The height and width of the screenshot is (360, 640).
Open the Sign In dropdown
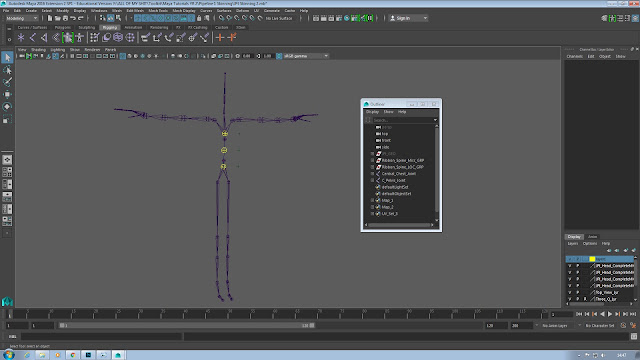tap(408, 18)
